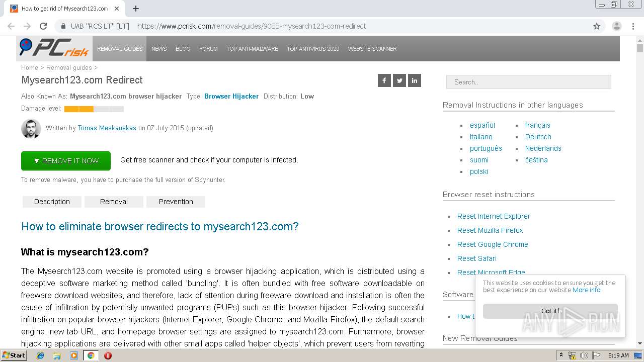Share the article on Twitter
Screen dimensions: 644x362
point(399,80)
